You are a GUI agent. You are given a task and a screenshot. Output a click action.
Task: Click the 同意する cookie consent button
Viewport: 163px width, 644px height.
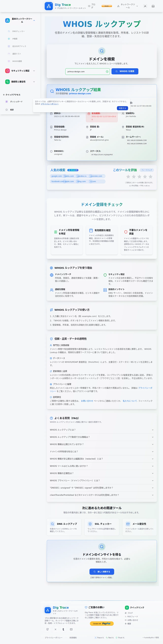click(x=122, y=108)
